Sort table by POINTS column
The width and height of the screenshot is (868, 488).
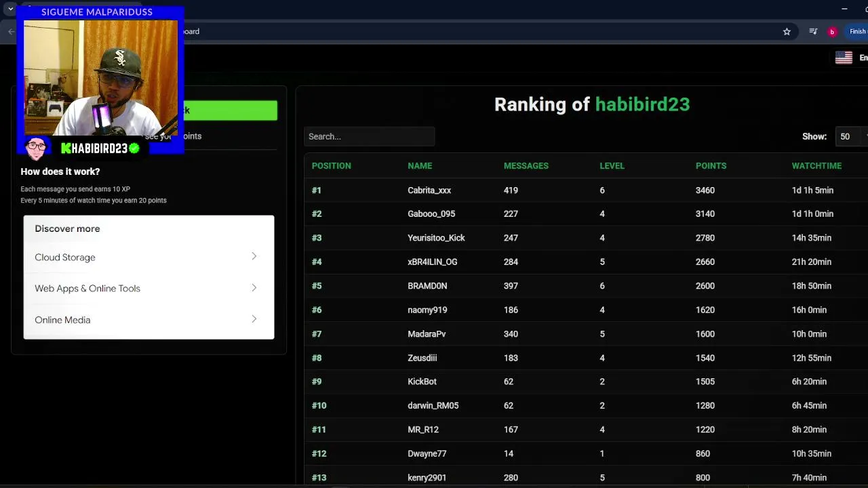point(711,165)
